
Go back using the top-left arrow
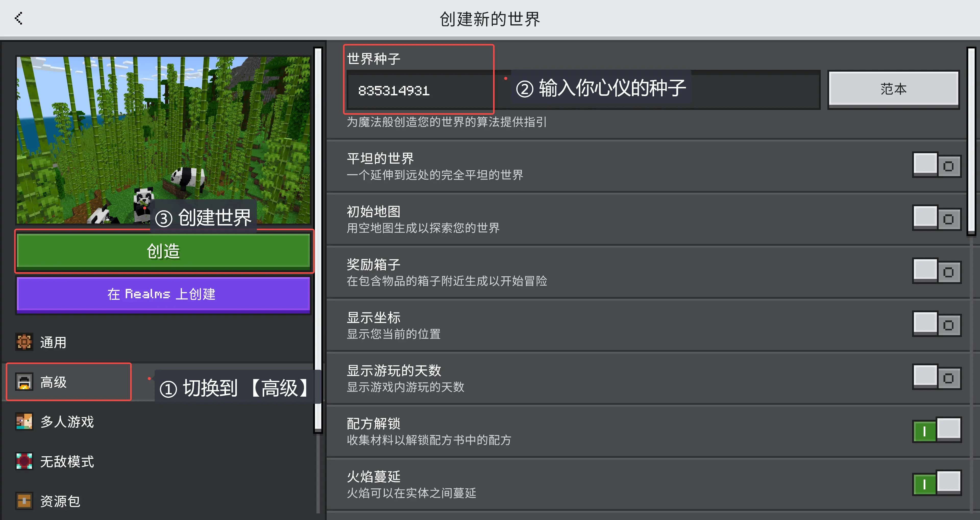[x=19, y=18]
